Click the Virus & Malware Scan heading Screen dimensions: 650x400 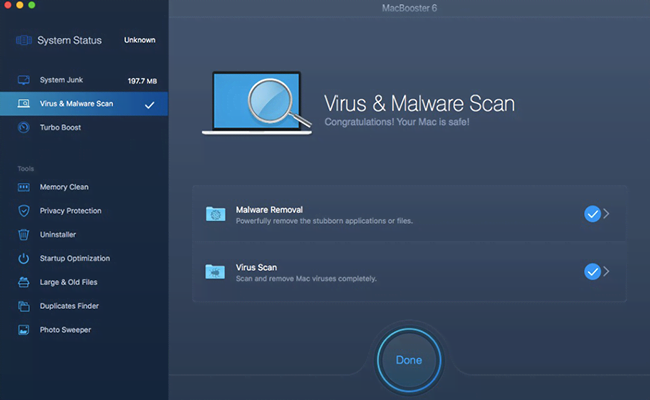click(x=419, y=104)
